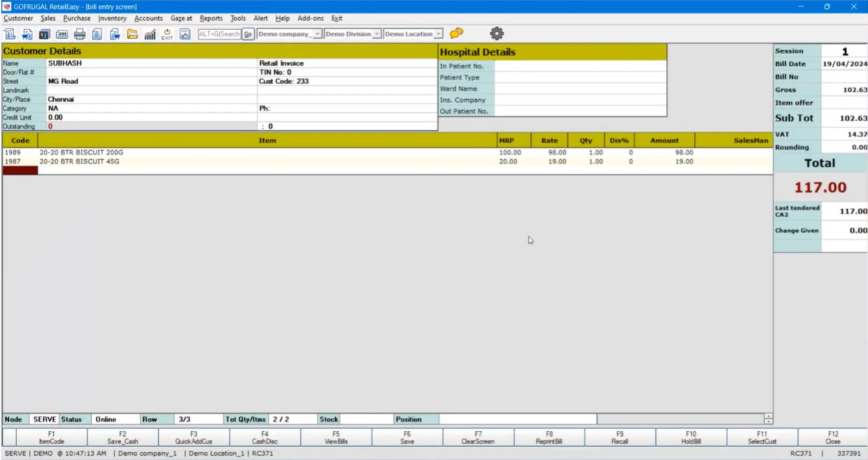The height and width of the screenshot is (460, 868).
Task: Open the Purchase menu
Action: [x=77, y=18]
